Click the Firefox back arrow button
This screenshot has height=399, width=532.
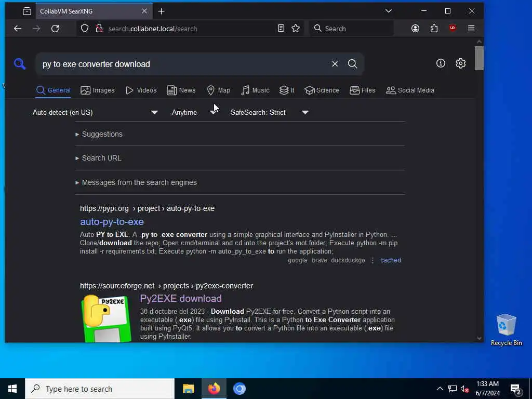18,29
